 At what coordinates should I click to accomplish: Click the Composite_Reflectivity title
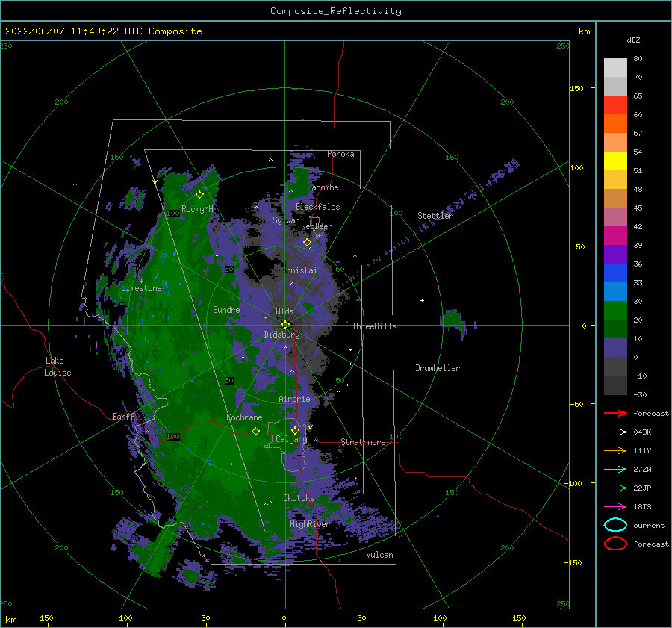336,11
